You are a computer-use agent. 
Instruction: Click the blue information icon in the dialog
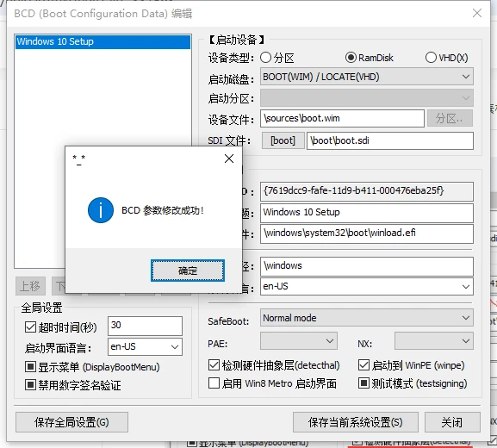101,210
